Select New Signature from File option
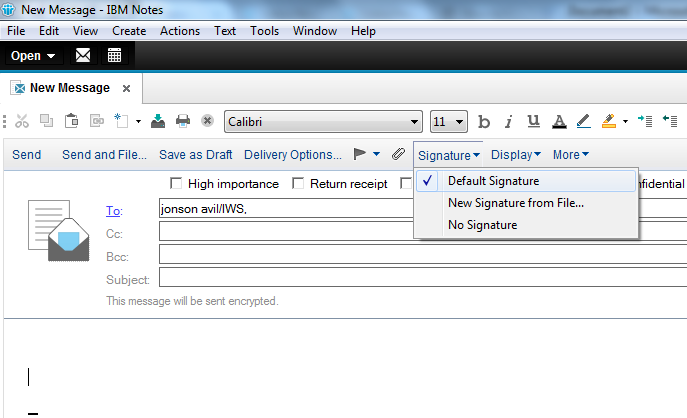Image resolution: width=687 pixels, height=418 pixels. (x=525, y=203)
